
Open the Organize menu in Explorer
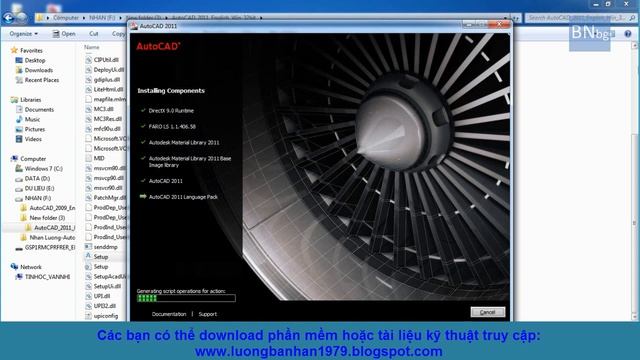pos(24,34)
